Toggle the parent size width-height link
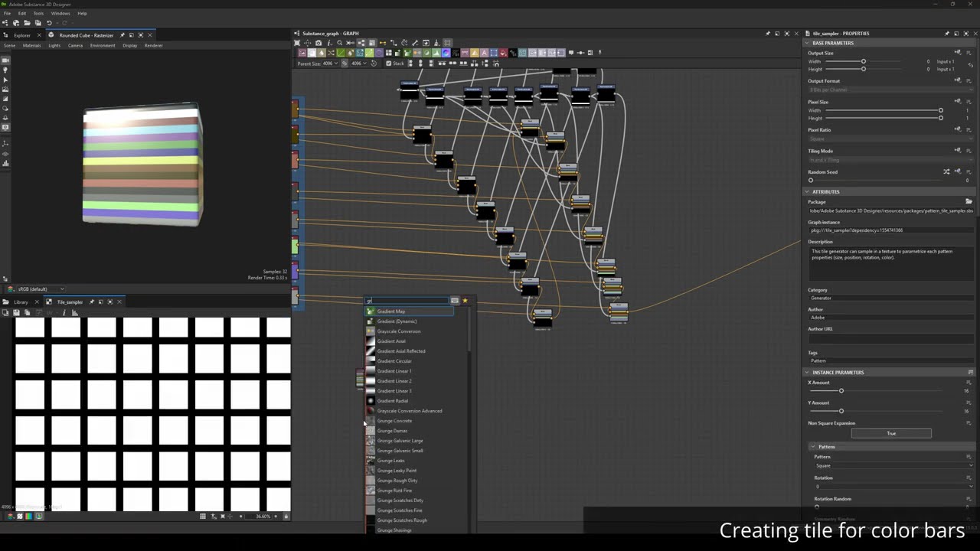 [x=345, y=64]
